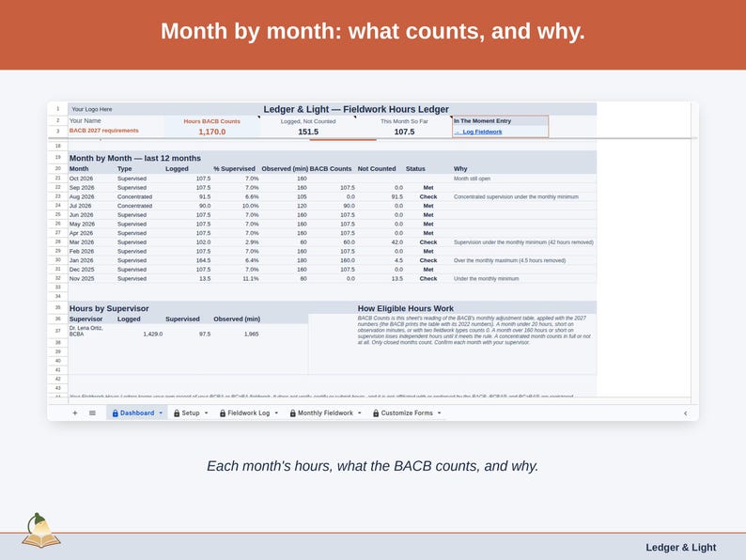Image resolution: width=746 pixels, height=560 pixels.
Task: Click the BACB 2027 requirements text
Action: point(104,131)
